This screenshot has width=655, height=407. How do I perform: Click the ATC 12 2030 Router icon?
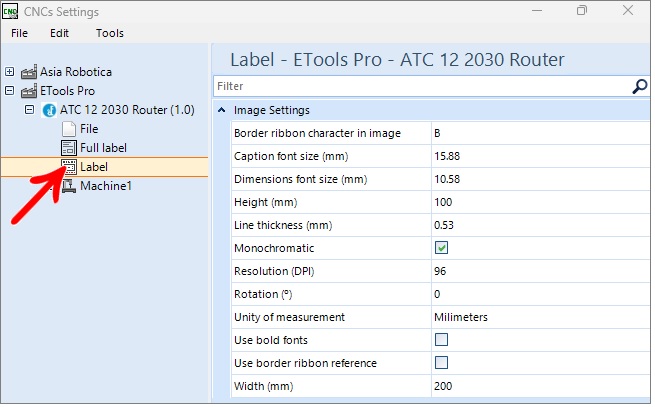48,110
